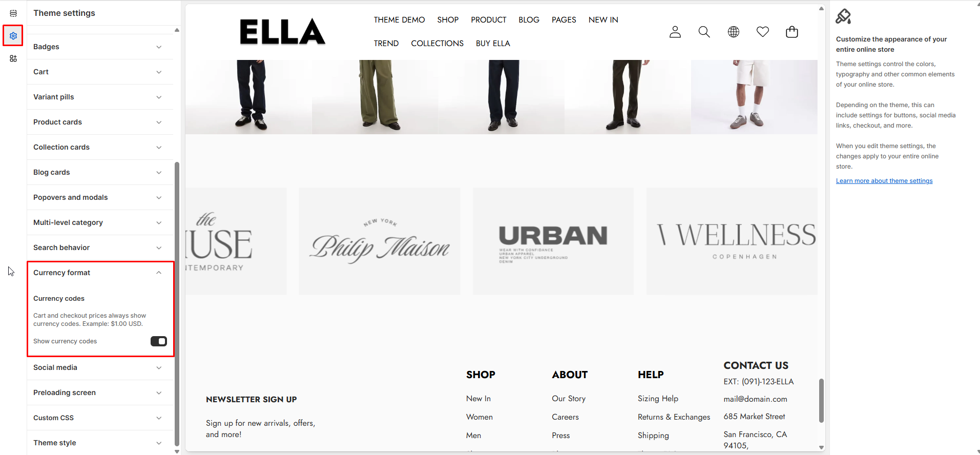The image size is (980, 455).
Task: Click the account user icon in store header
Action: (675, 32)
